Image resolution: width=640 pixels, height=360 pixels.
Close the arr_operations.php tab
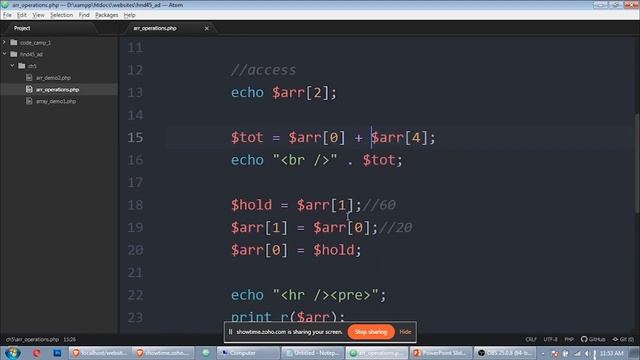point(207,28)
